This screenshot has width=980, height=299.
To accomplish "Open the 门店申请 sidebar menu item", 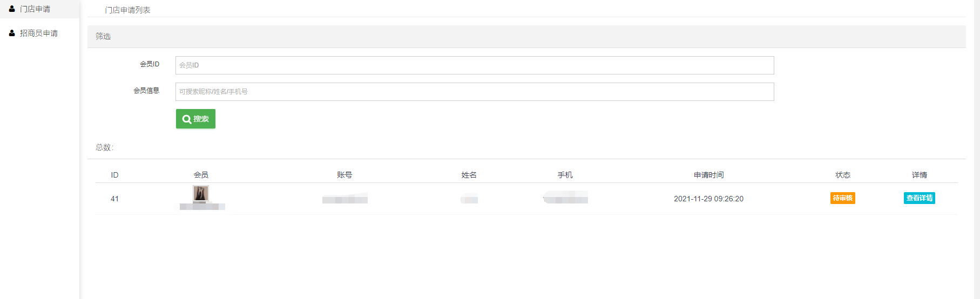I will pyautogui.click(x=39, y=9).
